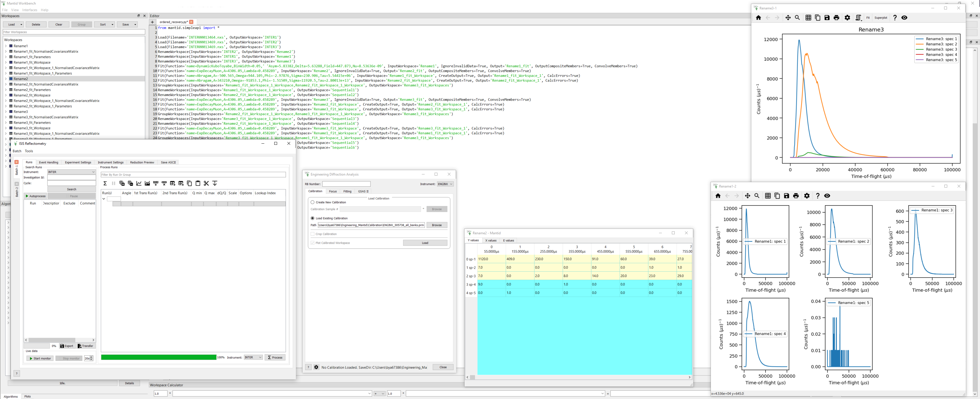Click the horizontal scrollbar of the Rename2 table
The width and height of the screenshot is (980, 399).
578,377
